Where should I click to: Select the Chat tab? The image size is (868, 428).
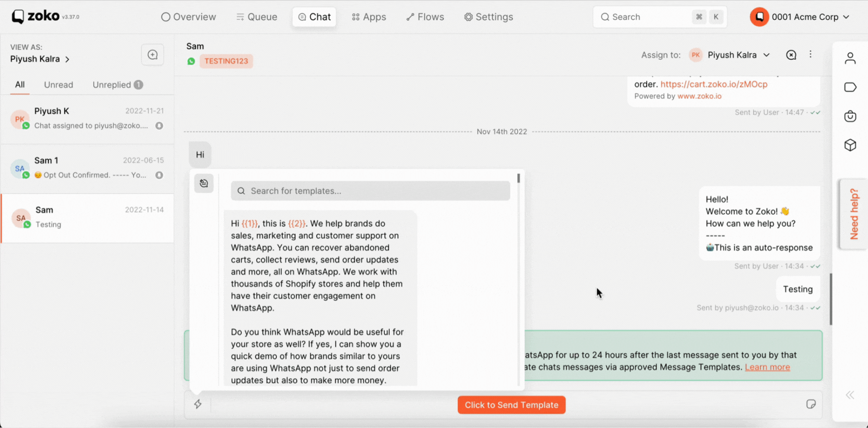[x=314, y=17]
